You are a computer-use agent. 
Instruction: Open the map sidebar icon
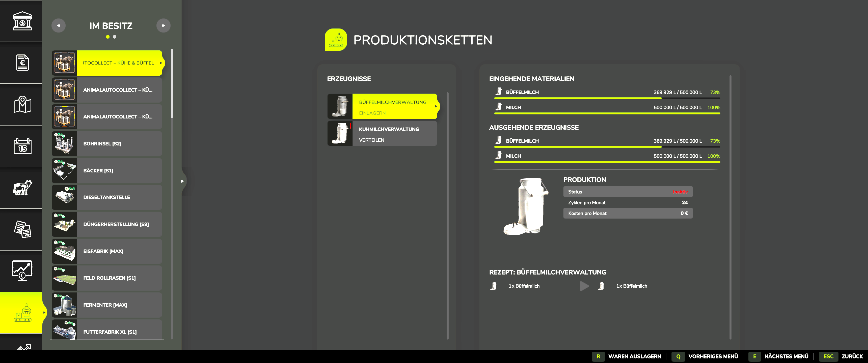click(22, 104)
